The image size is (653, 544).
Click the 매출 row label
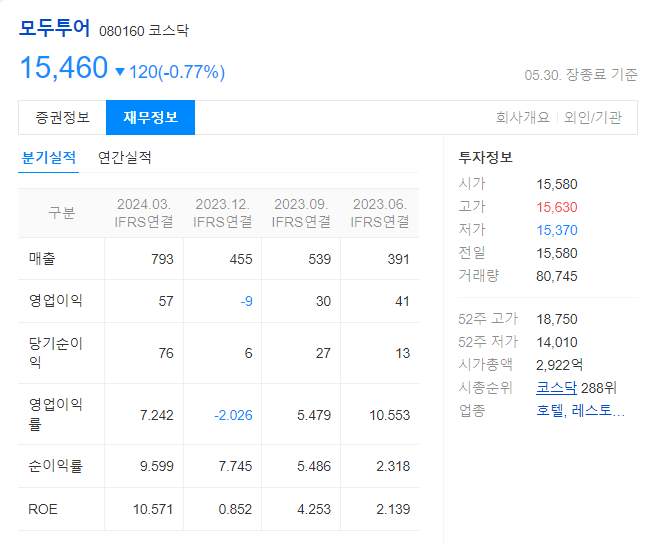pyautogui.click(x=42, y=259)
